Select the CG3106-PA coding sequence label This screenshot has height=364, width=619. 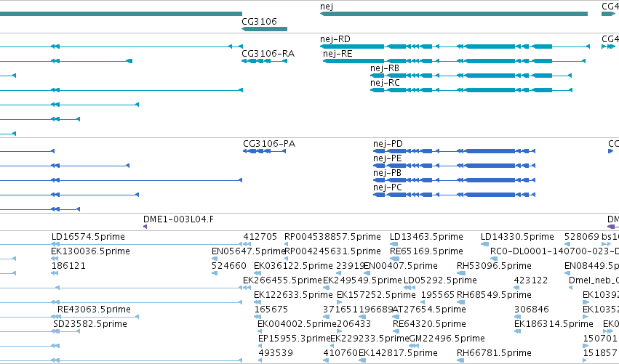pyautogui.click(x=269, y=144)
